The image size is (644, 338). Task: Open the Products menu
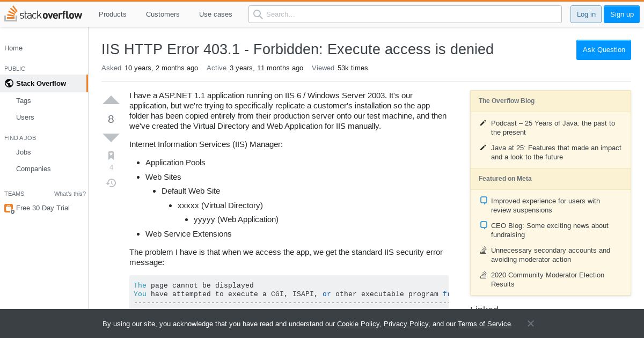(113, 14)
